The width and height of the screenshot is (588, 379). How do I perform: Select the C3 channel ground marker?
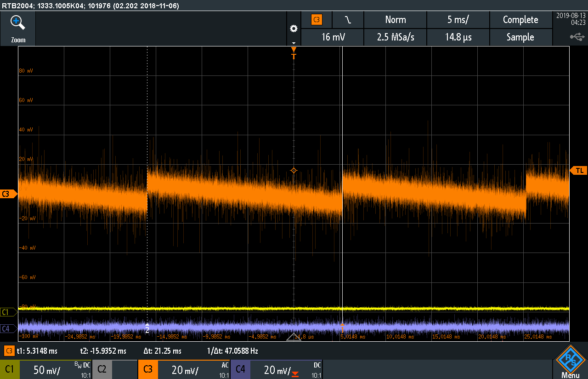pos(8,194)
